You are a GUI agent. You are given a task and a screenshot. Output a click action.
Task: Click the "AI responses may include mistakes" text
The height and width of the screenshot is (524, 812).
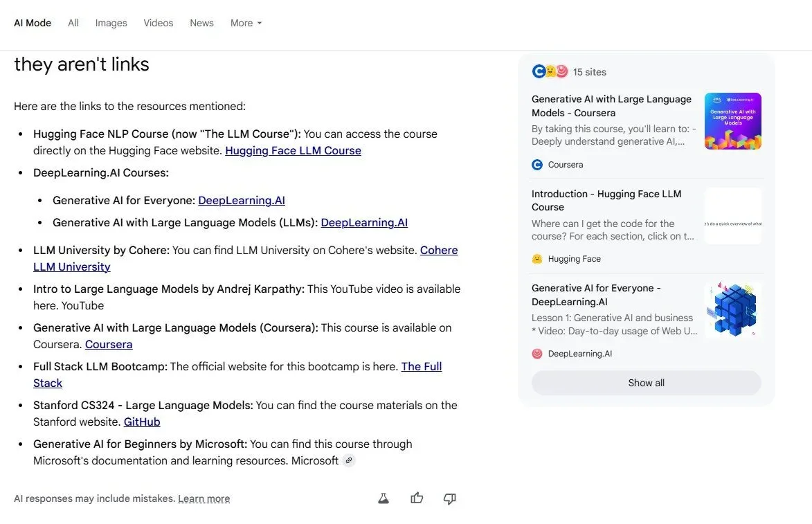point(95,498)
